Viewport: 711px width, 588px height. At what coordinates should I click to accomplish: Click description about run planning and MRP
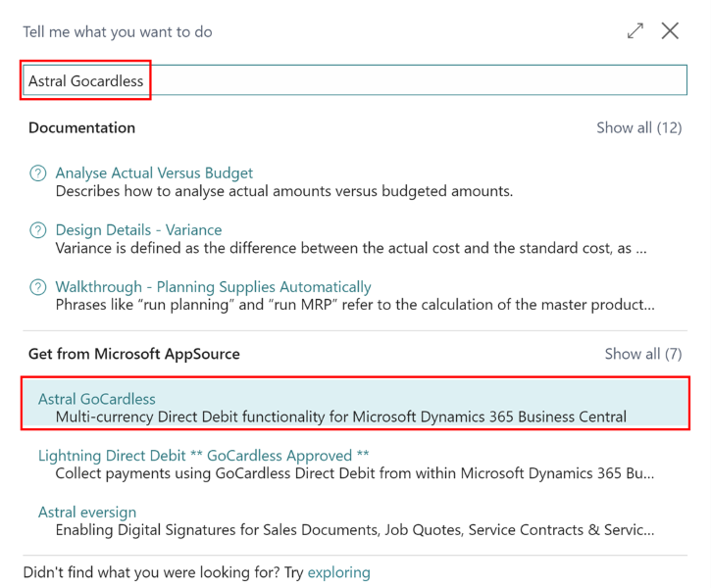coord(354,305)
